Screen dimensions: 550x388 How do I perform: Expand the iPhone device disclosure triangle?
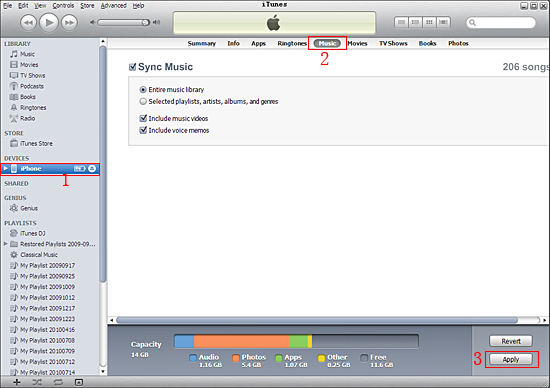tap(5, 169)
